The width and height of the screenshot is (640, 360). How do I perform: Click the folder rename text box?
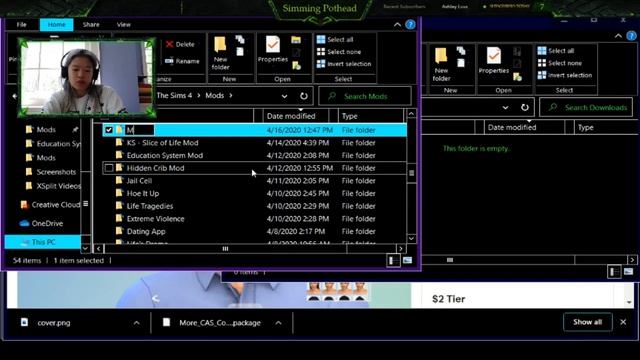point(140,130)
